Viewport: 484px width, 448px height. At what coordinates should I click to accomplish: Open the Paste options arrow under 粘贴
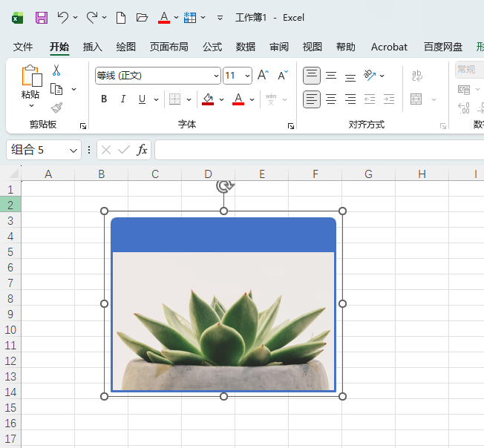point(31,106)
